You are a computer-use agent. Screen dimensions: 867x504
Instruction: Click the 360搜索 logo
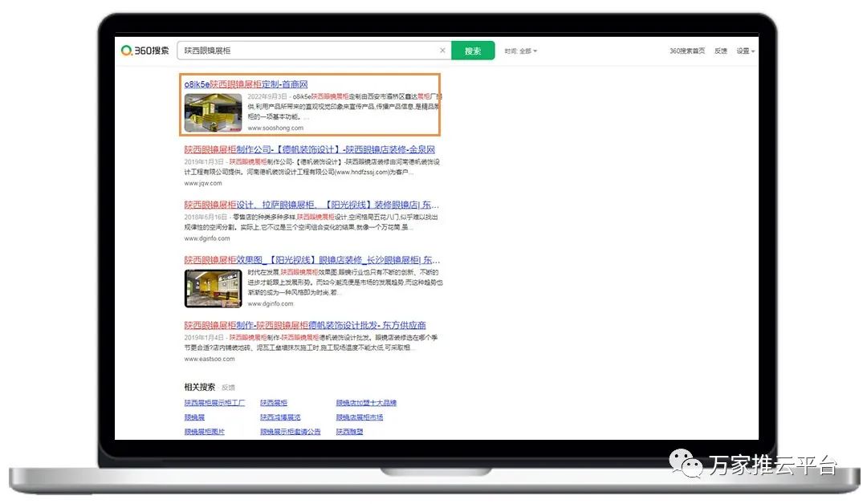(145, 51)
